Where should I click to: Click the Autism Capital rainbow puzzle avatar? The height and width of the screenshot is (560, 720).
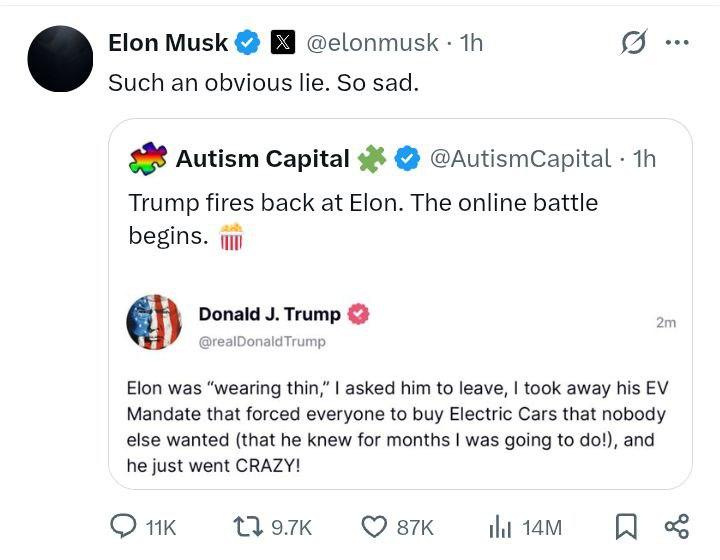[147, 158]
